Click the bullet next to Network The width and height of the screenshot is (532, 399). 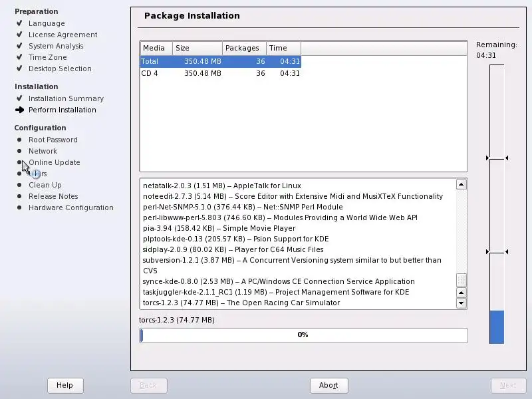pos(19,151)
